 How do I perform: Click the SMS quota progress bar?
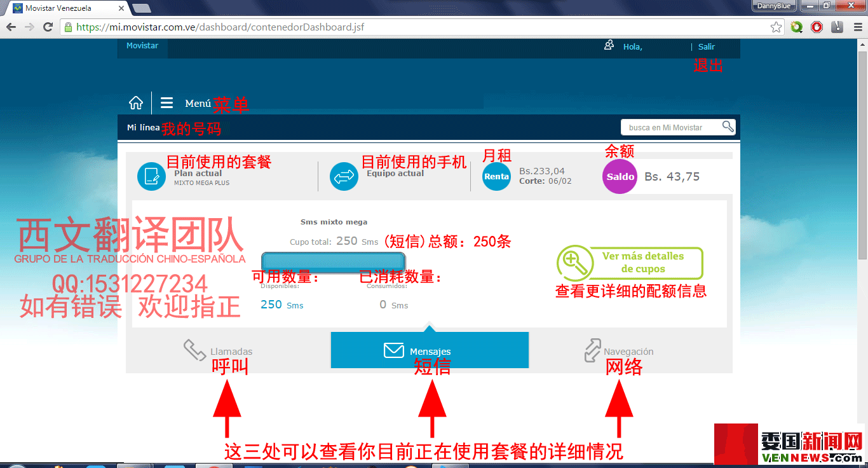point(334,262)
